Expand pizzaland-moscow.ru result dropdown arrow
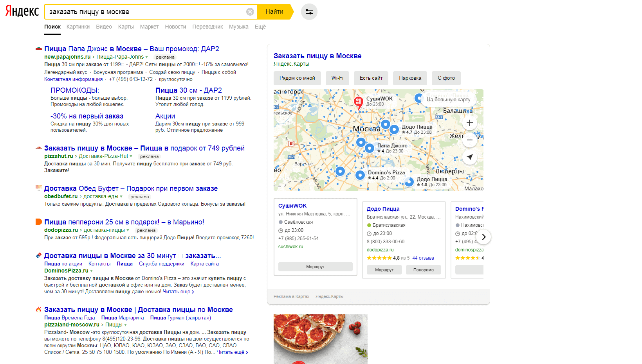The height and width of the screenshot is (364, 642). (x=126, y=325)
